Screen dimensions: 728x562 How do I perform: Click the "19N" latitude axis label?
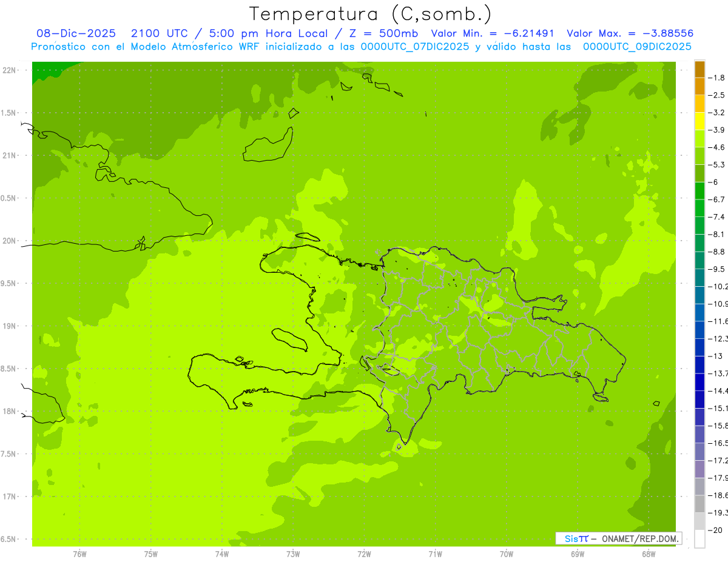(x=8, y=326)
